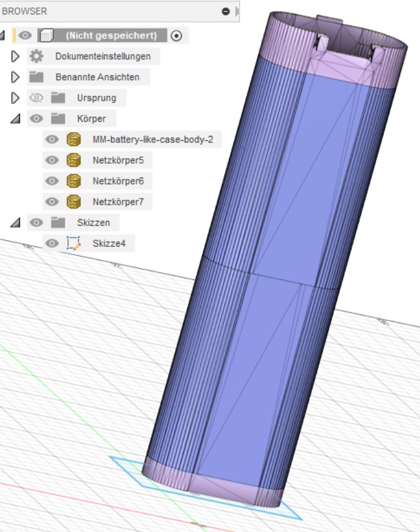Hide the Skizze4 sketch
This screenshot has height=532, width=420.
pos(52,243)
